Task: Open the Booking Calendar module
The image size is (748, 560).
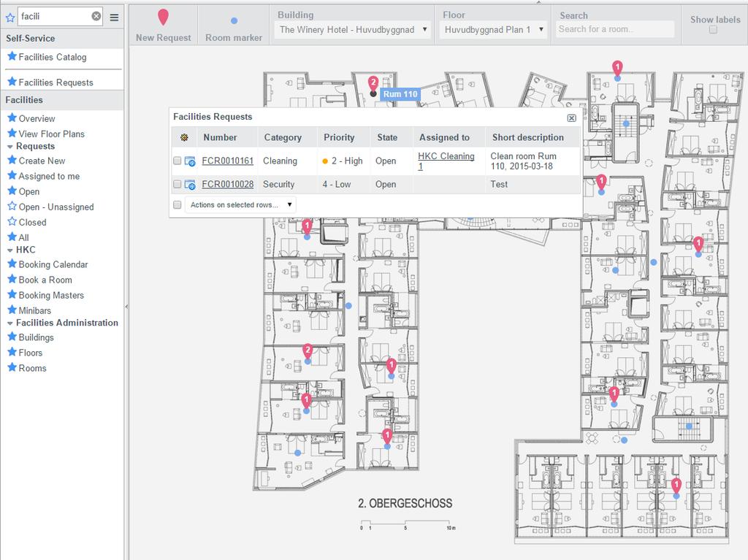Action: click(x=53, y=264)
